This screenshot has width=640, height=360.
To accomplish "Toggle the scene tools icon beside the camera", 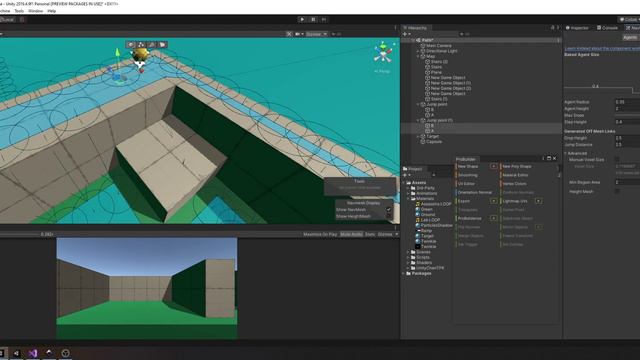I will tap(289, 34).
